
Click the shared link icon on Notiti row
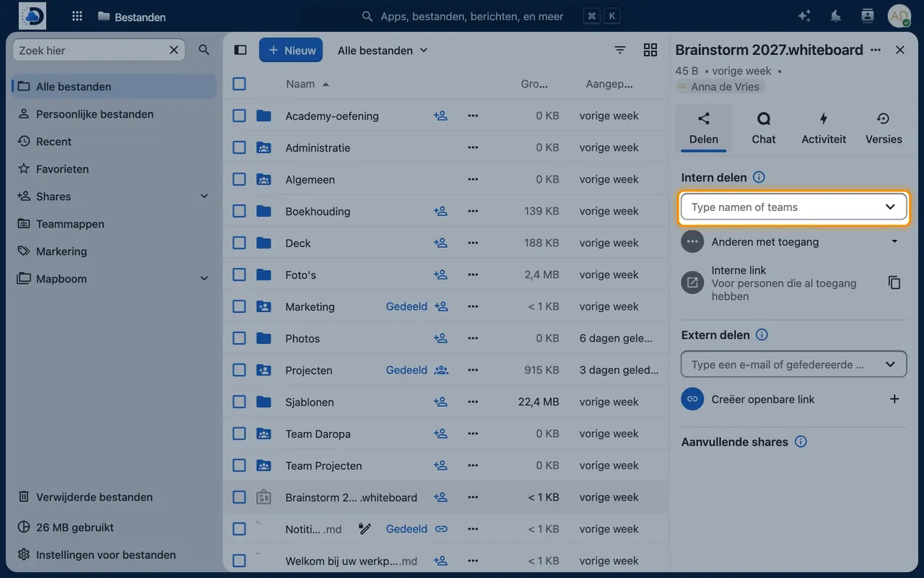click(x=440, y=529)
